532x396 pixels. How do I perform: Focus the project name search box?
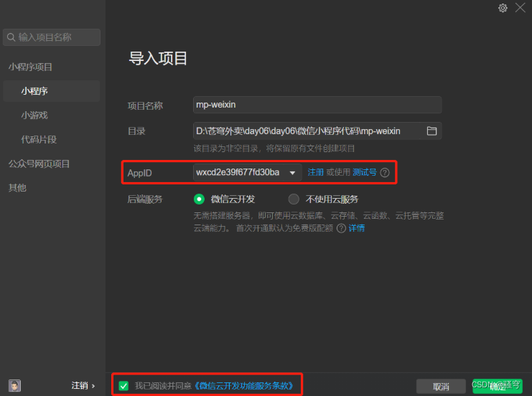coord(52,37)
